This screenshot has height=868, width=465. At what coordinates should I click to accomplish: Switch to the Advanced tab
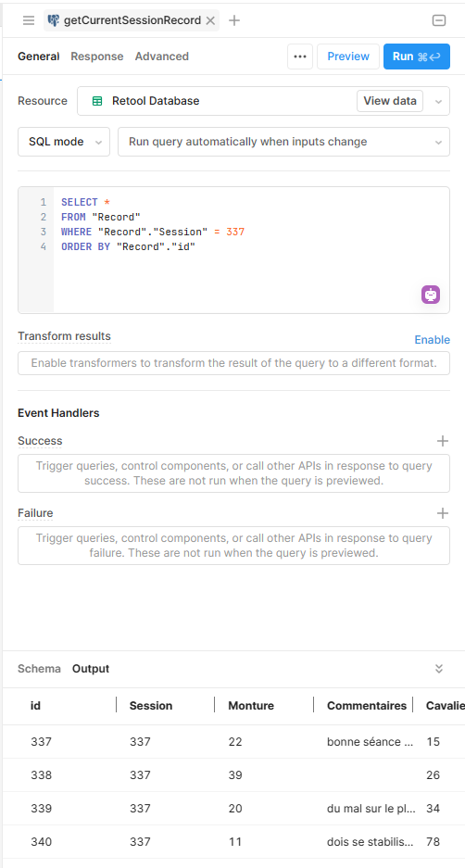pyautogui.click(x=162, y=57)
